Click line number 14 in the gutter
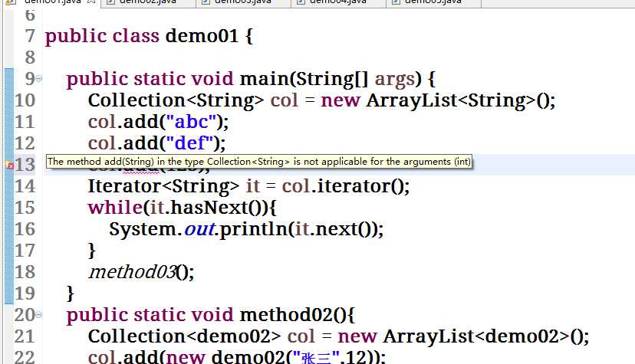Viewport: 635px width, 364px height. [25, 186]
